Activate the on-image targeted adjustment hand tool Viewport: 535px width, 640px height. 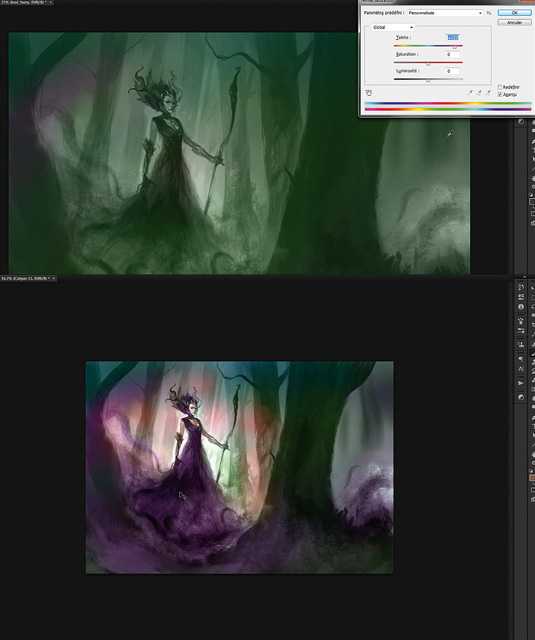point(369,93)
